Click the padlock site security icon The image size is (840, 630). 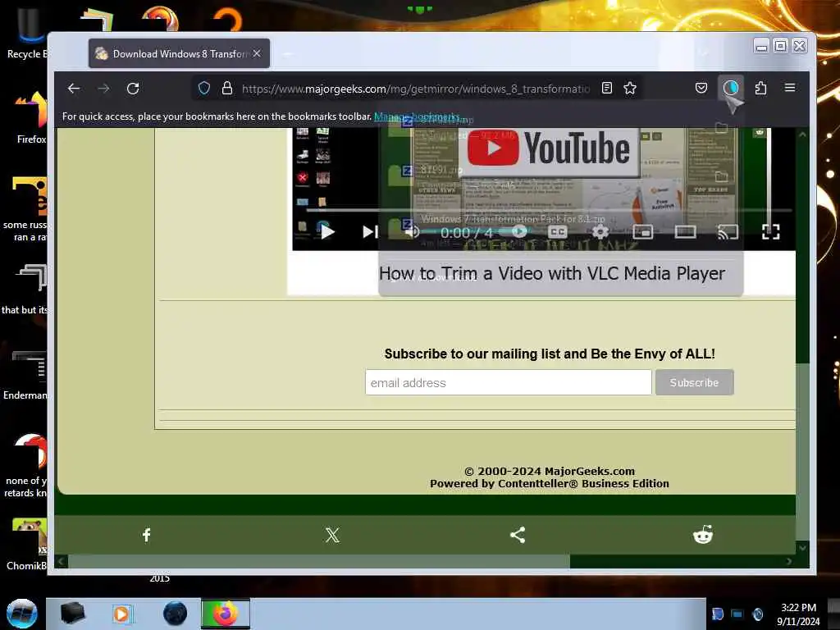[x=227, y=88]
